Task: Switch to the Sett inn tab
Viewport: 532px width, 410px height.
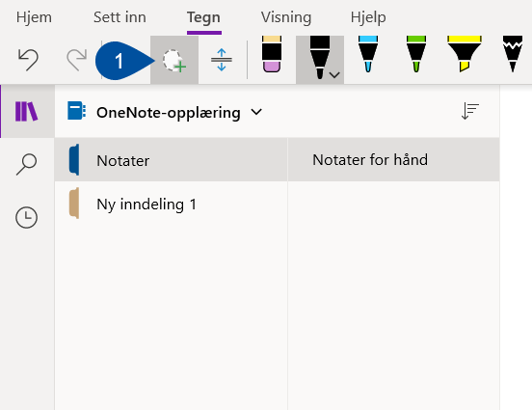Action: (120, 17)
